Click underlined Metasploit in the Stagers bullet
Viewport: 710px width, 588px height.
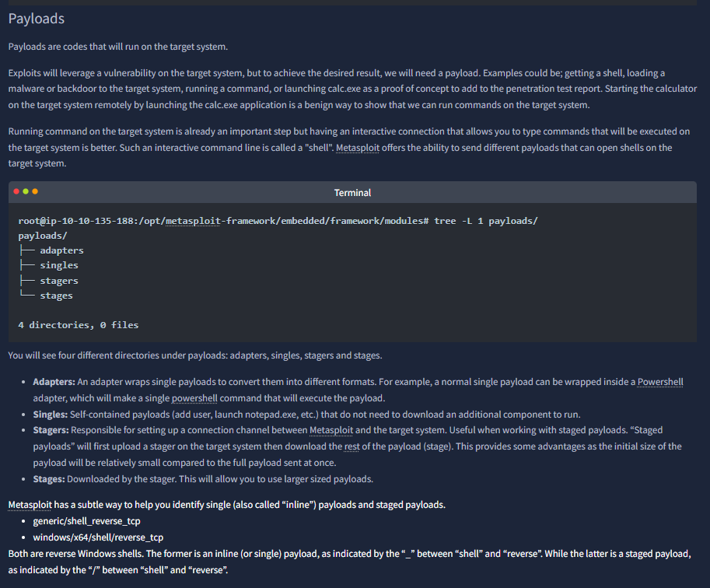point(331,430)
